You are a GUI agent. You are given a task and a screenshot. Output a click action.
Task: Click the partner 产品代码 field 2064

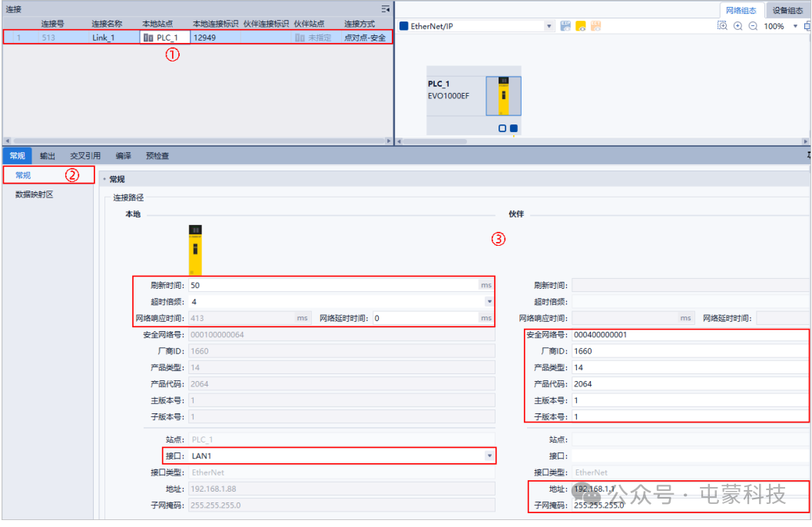point(691,383)
